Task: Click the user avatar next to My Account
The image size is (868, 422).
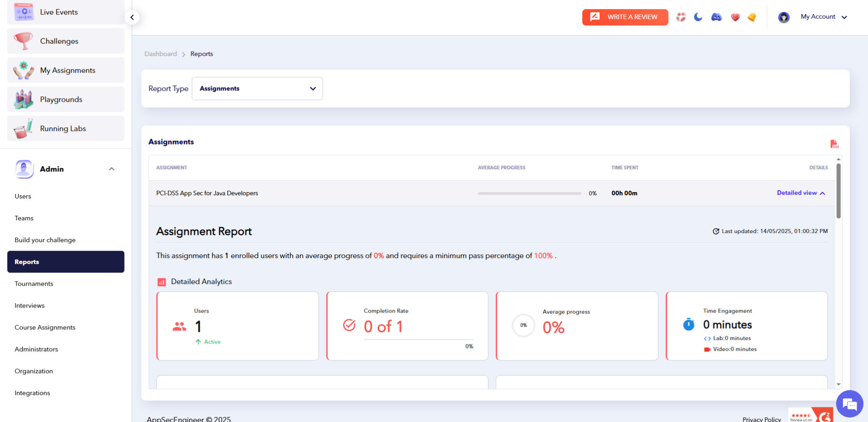Action: click(x=784, y=17)
